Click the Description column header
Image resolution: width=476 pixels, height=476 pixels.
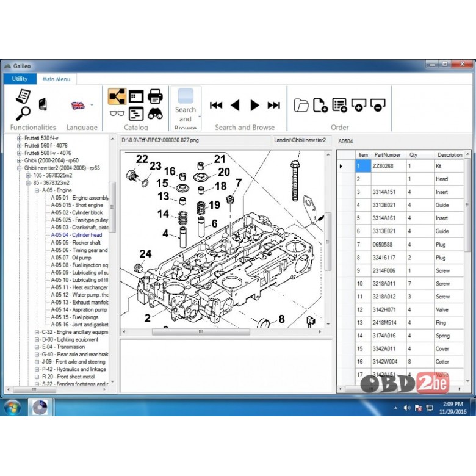tap(450, 155)
